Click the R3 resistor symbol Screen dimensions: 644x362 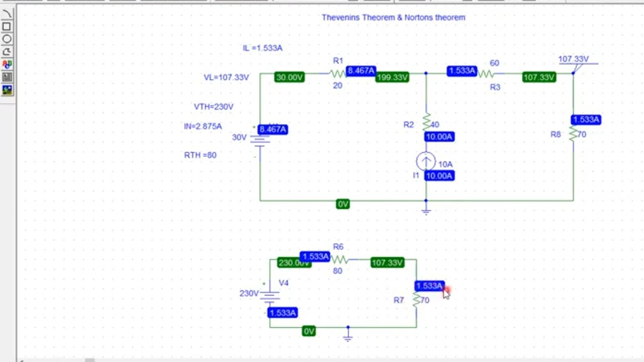(486, 74)
